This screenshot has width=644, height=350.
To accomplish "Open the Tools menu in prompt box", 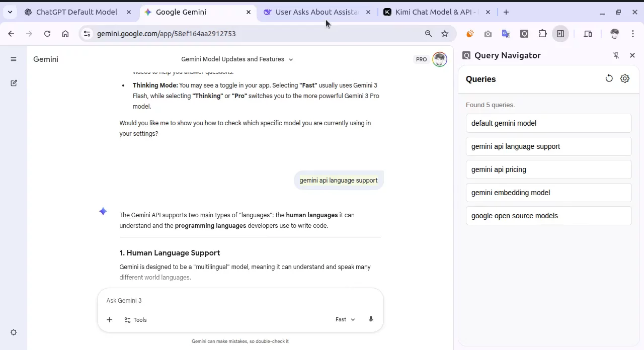I will coord(135,320).
